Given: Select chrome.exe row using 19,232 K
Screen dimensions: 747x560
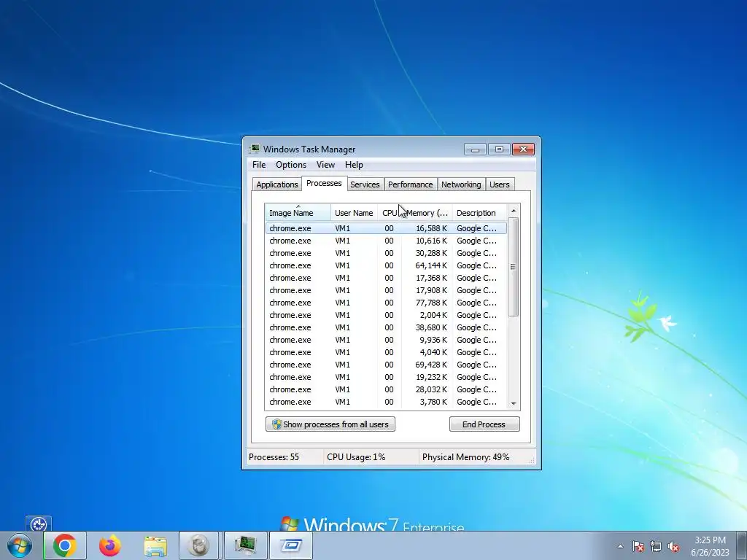Looking at the screenshot, I should [386, 377].
